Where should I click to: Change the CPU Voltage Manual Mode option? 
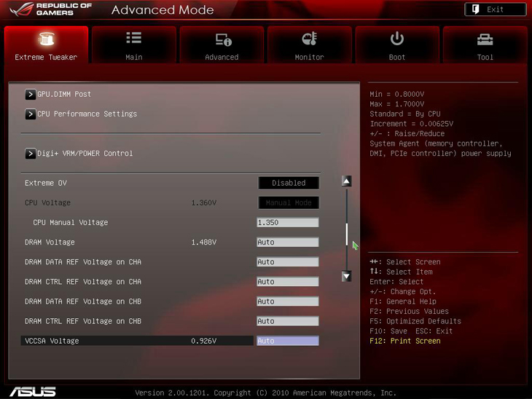[289, 202]
